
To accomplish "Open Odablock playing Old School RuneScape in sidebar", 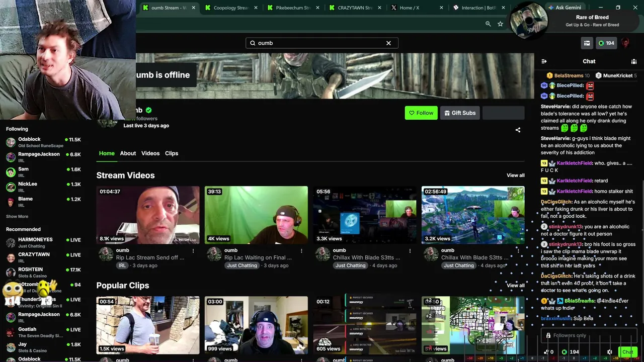I will (43, 142).
